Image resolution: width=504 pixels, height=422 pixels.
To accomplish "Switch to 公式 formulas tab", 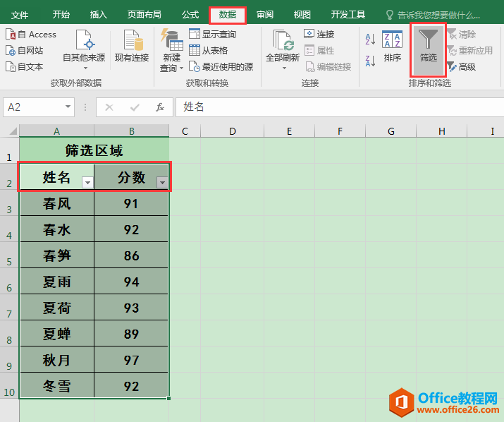I will point(190,15).
